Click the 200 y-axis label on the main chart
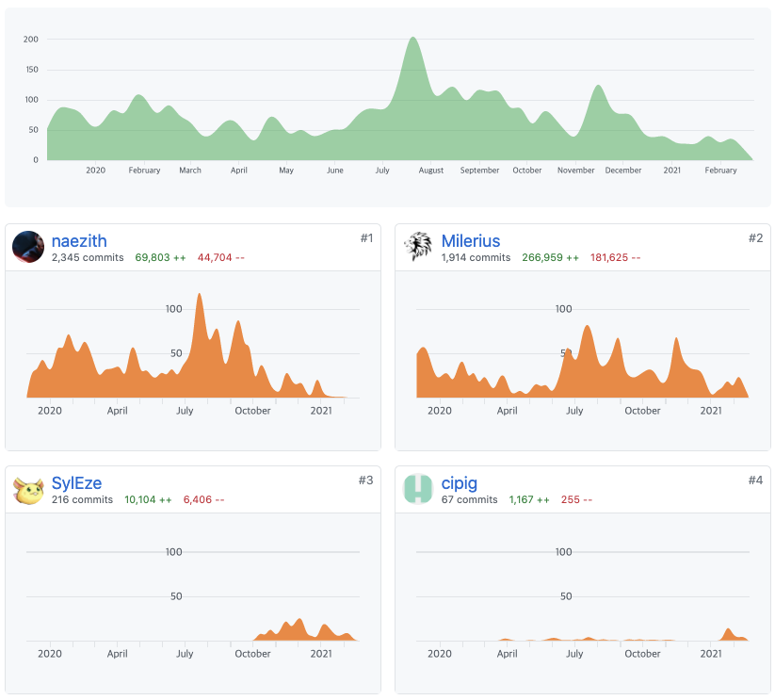The image size is (775, 700). click(31, 39)
